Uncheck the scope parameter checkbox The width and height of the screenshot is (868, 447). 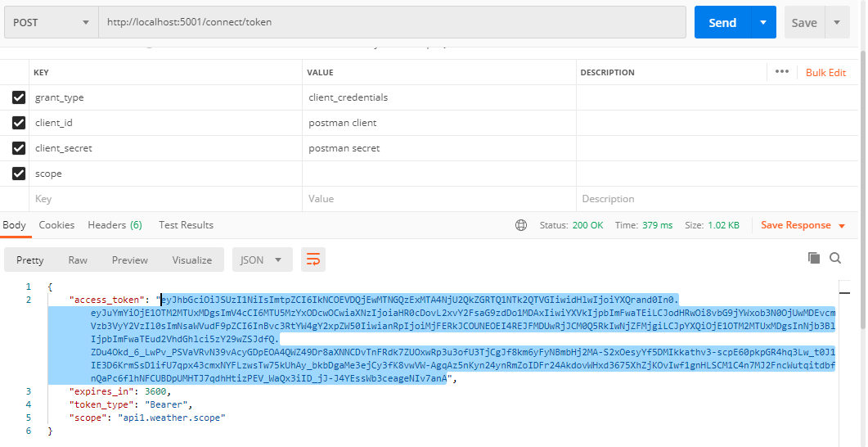[x=19, y=174]
